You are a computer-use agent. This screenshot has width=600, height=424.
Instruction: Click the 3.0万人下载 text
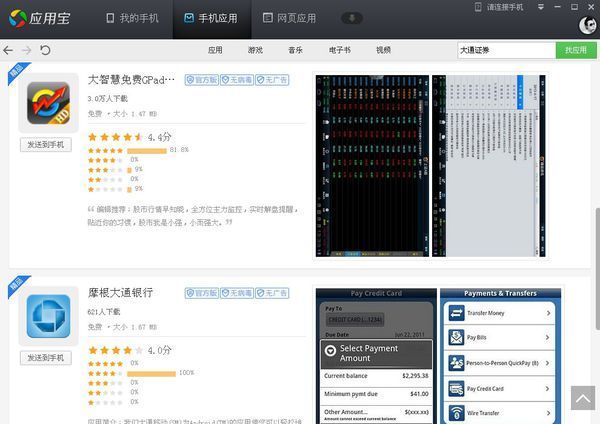108,99
